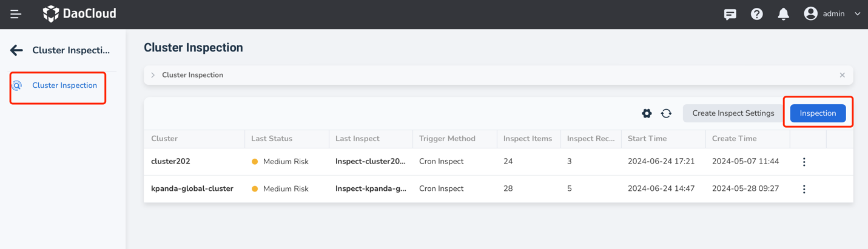
Task: Open the notifications bell
Action: [x=783, y=14]
